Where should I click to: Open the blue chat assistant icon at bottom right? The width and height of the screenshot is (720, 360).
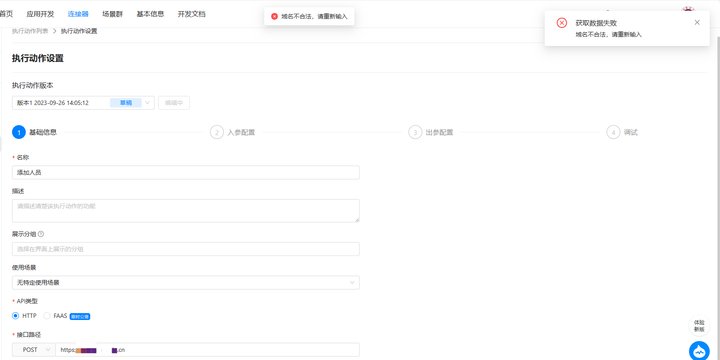(699, 351)
